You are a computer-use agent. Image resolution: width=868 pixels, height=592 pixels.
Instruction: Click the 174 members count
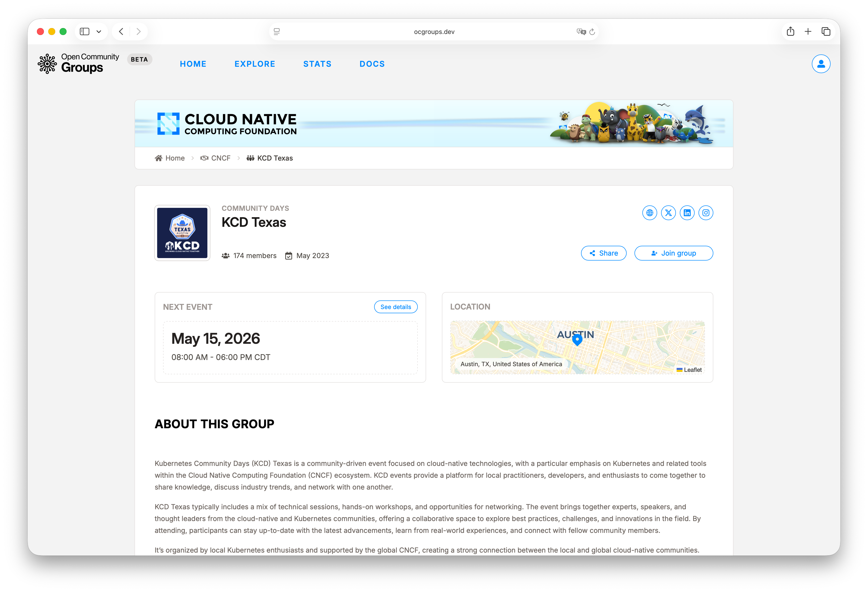click(x=249, y=256)
